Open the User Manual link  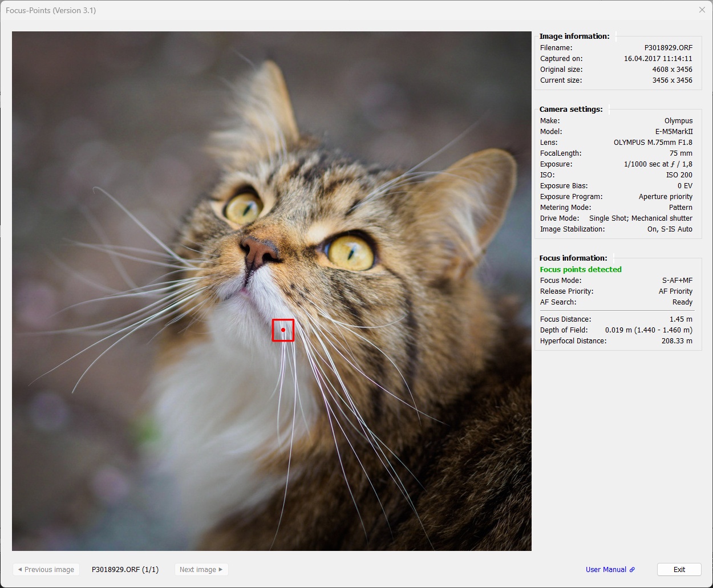tap(606, 570)
